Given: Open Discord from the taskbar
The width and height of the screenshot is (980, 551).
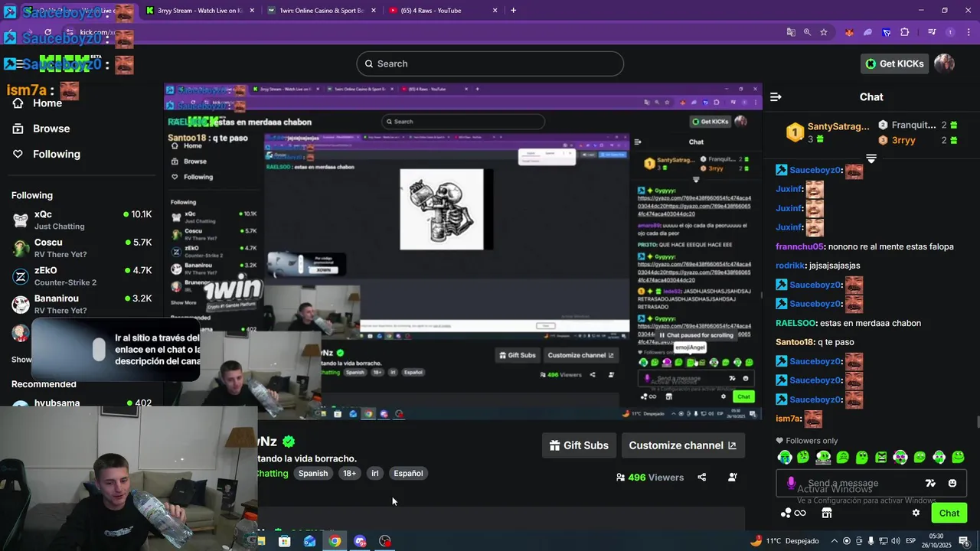Looking at the screenshot, I should click(360, 541).
